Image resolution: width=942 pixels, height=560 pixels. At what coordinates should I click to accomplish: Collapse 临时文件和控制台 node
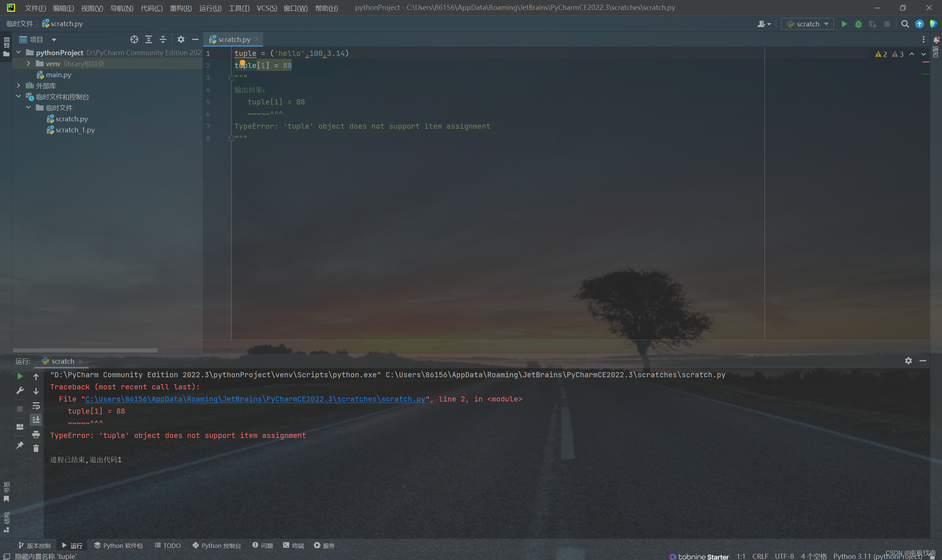pyautogui.click(x=18, y=97)
